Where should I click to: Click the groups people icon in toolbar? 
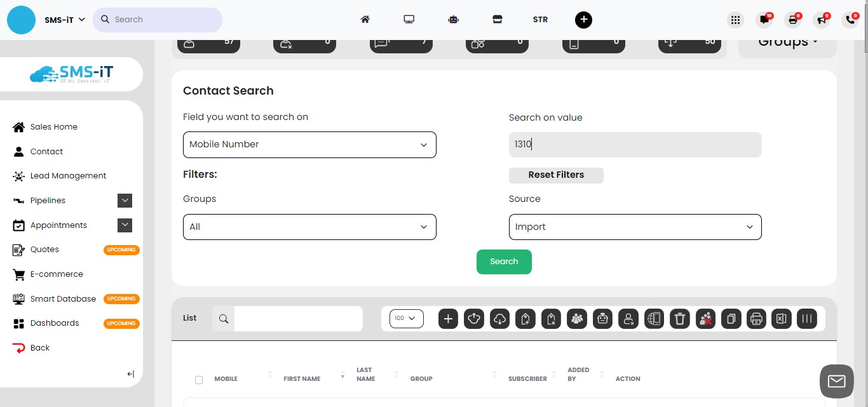tap(577, 319)
